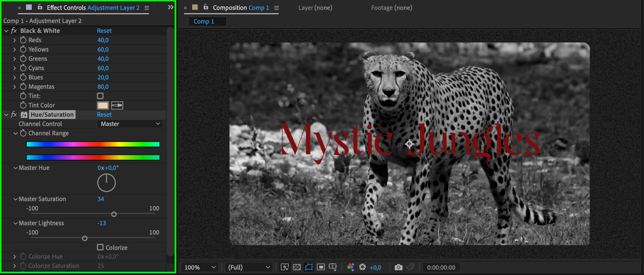Reset the Black & White effect

104,31
